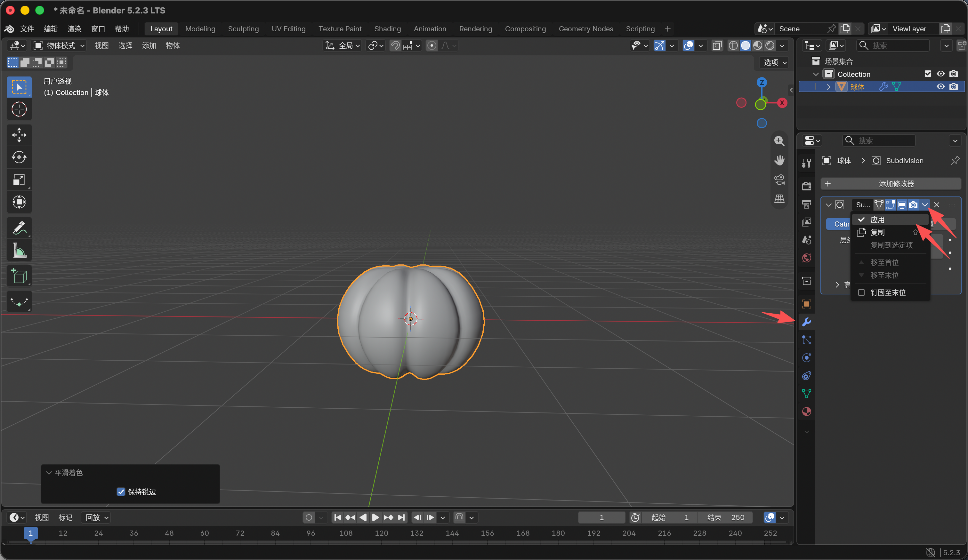Toggle Collection exclude checkbox in outliner
Image resolution: width=968 pixels, height=560 pixels.
click(928, 74)
